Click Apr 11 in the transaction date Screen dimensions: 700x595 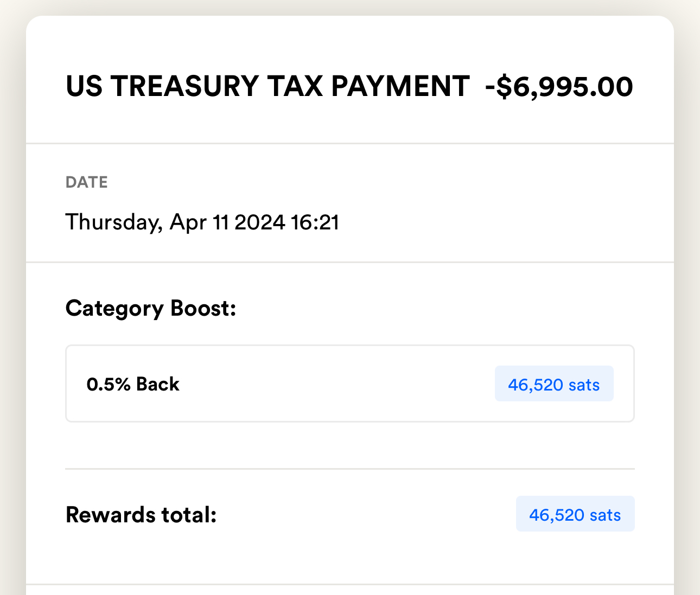199,222
